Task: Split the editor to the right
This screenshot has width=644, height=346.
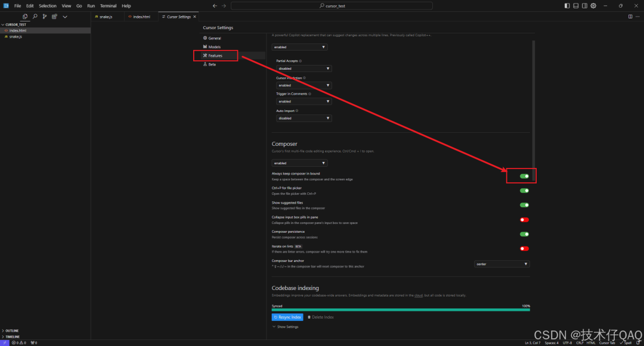Action: [x=630, y=17]
